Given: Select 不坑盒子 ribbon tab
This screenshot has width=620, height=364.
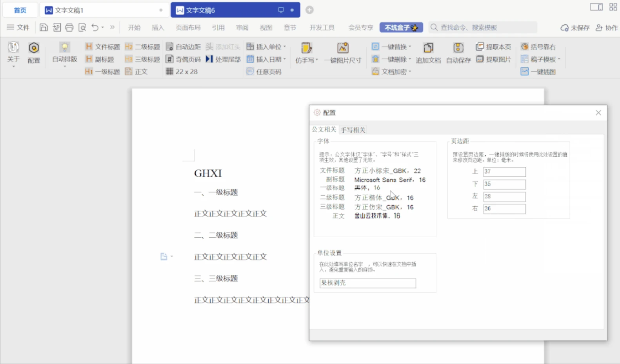Looking at the screenshot, I should [401, 27].
